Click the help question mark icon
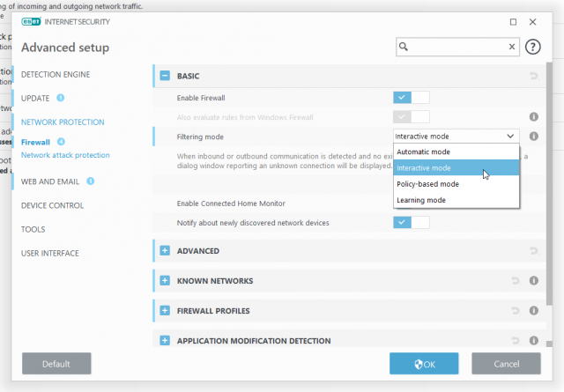 532,47
